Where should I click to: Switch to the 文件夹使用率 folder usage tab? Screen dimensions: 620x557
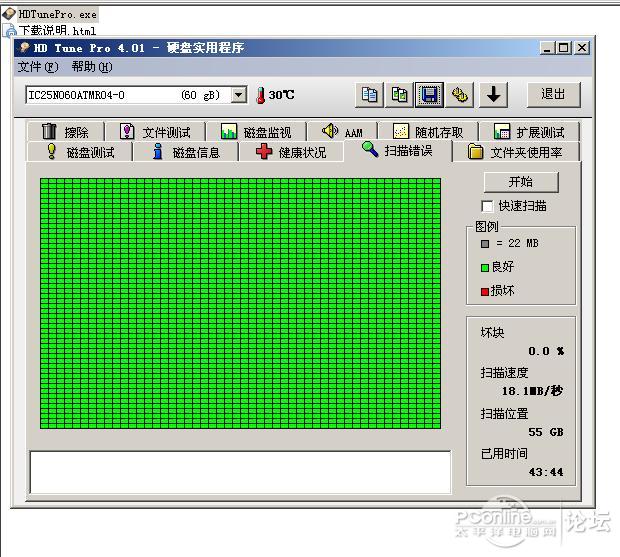tap(516, 152)
